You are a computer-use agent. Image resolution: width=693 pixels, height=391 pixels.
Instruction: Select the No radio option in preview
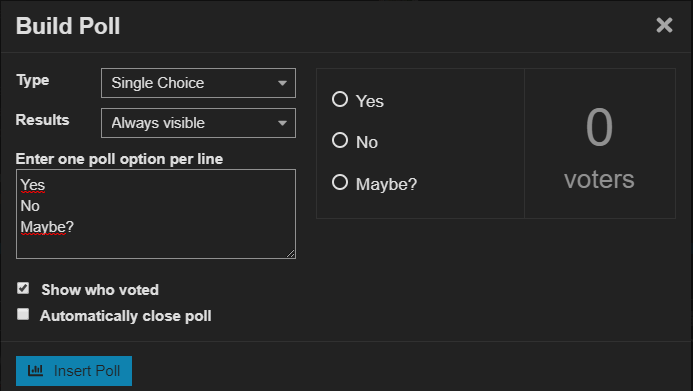(x=340, y=140)
